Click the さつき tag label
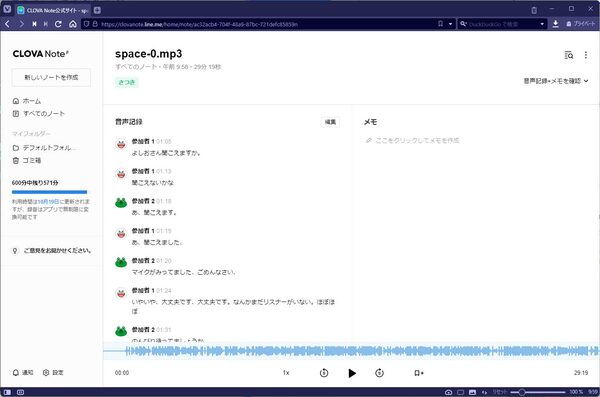600x397 pixels. [x=127, y=82]
